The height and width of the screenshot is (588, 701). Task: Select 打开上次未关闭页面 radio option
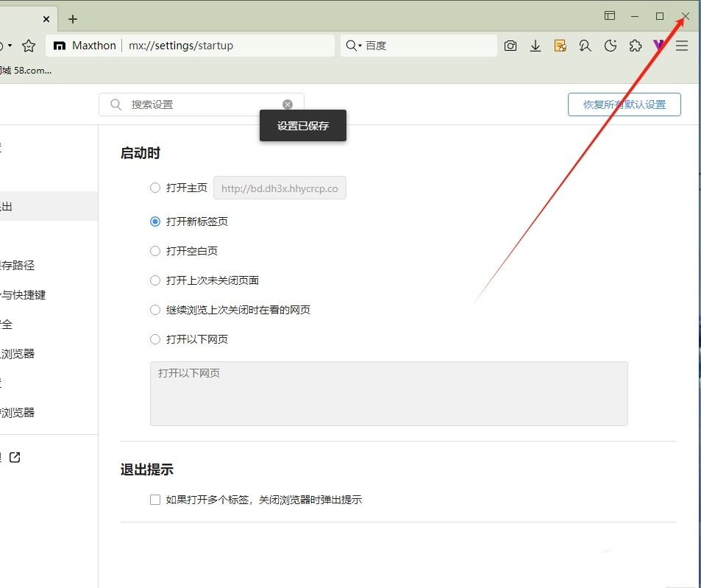(155, 281)
